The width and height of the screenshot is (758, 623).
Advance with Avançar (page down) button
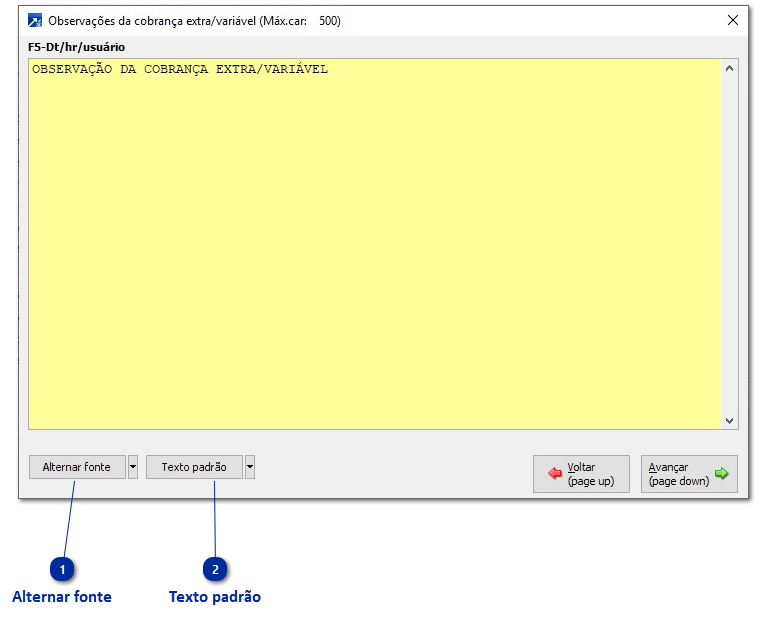tap(689, 474)
